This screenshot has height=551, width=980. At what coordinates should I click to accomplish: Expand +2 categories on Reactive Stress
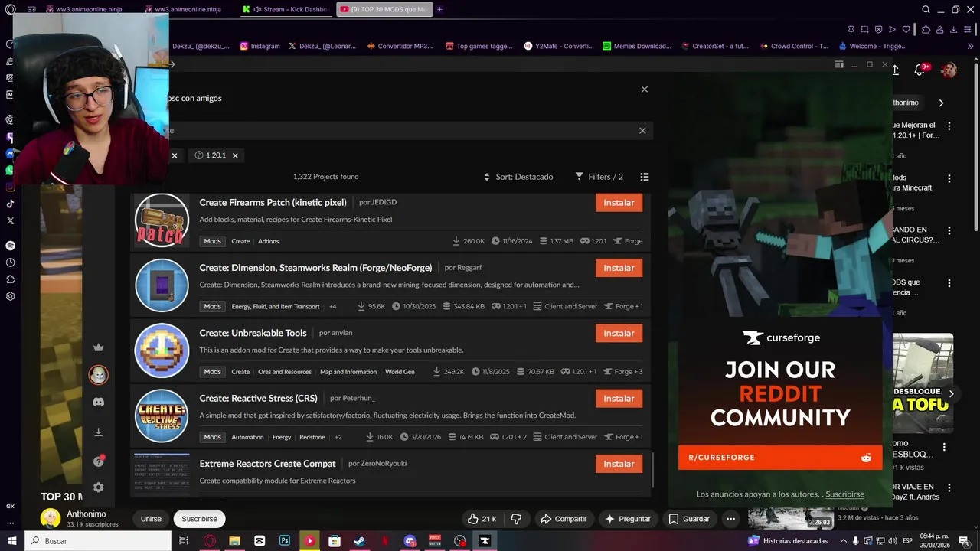[x=338, y=437]
